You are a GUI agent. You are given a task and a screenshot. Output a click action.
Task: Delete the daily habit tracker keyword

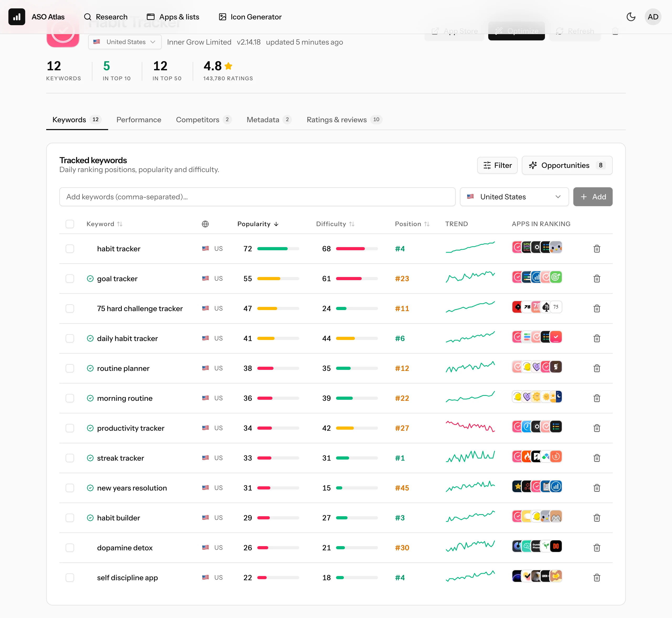[597, 338]
